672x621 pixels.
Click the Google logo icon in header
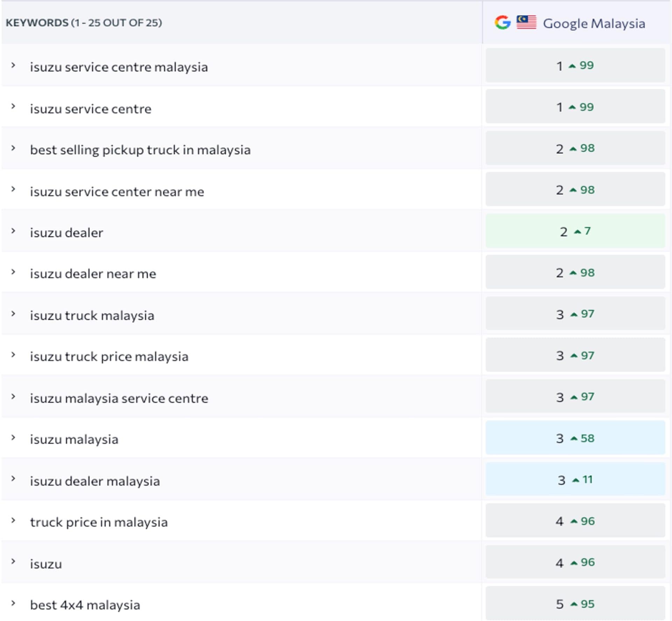pyautogui.click(x=502, y=23)
